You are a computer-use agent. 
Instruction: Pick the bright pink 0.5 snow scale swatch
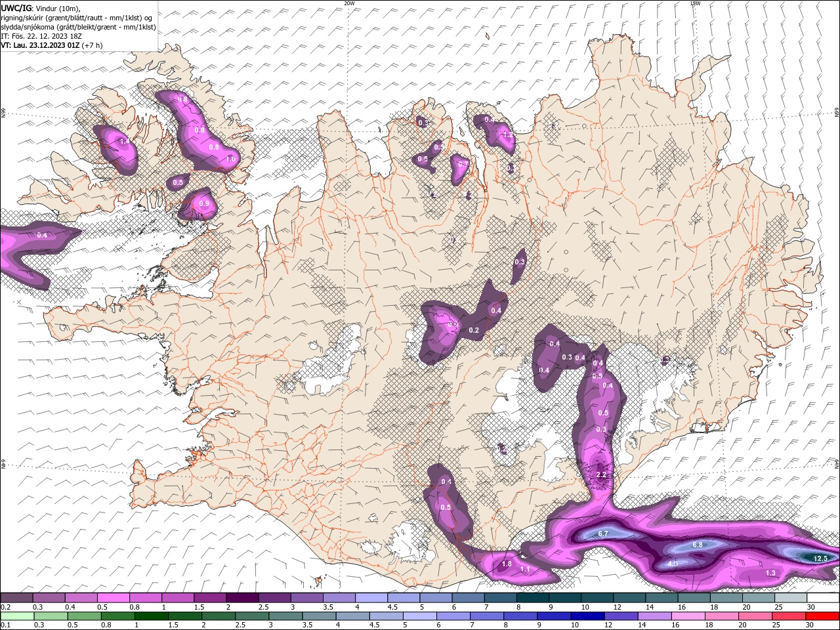click(x=114, y=598)
